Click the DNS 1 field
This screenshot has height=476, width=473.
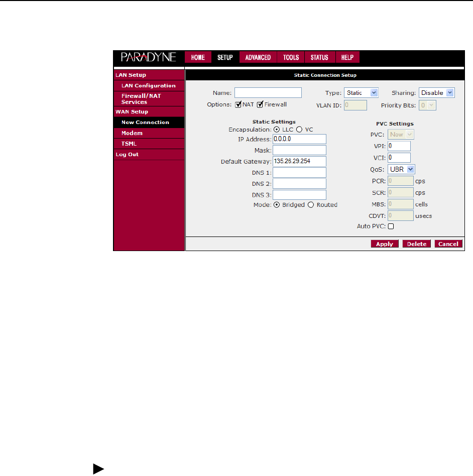tap(299, 172)
